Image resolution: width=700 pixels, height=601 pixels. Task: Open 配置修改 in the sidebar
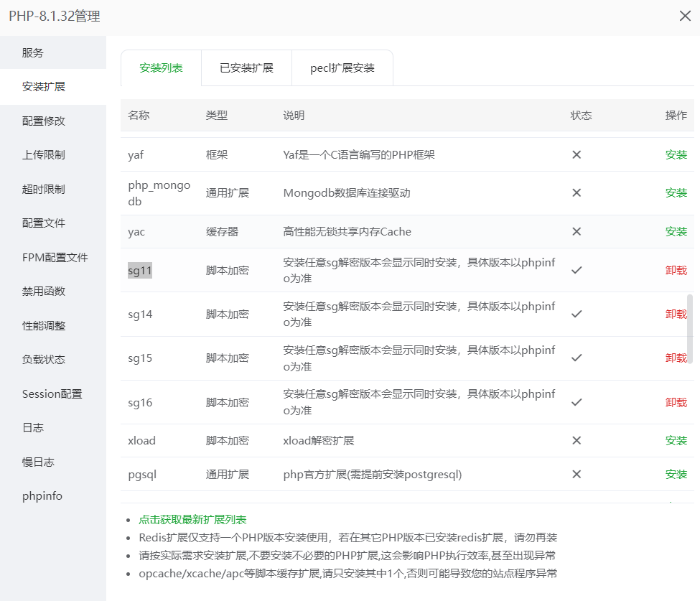44,121
